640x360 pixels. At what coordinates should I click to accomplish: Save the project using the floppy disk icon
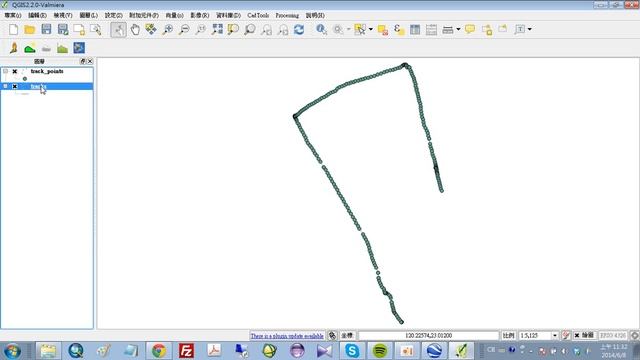46,29
